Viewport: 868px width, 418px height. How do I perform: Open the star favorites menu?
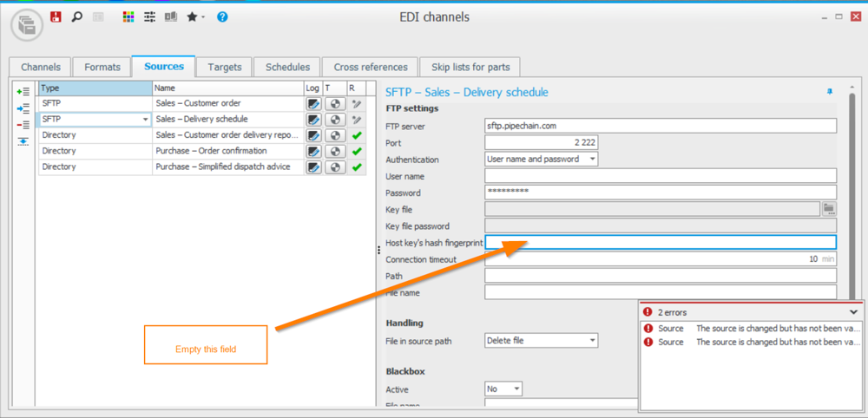(x=194, y=17)
